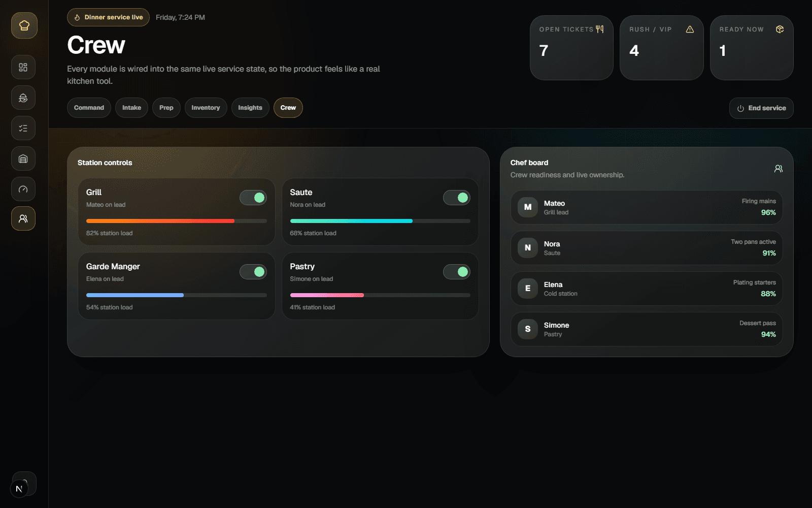The image size is (812, 508).
Task: Switch to the Prep tab
Action: [x=166, y=108]
